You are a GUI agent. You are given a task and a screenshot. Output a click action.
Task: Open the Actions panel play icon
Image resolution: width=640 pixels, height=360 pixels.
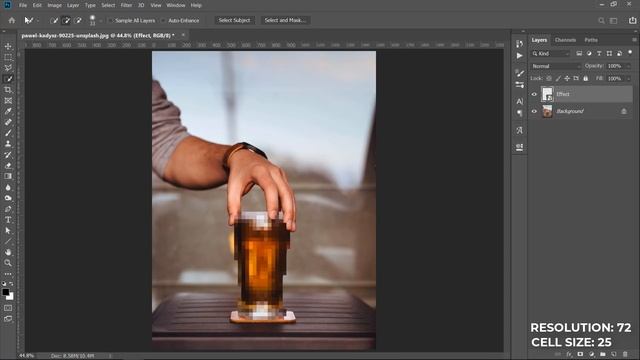point(519,56)
